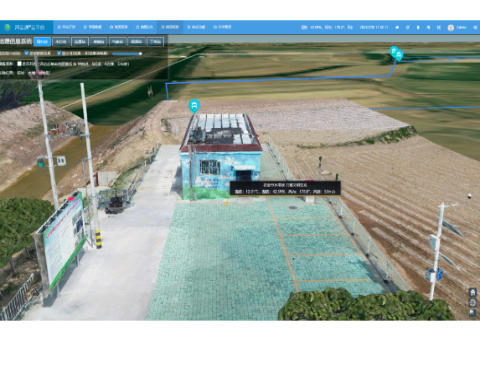
Task: Open the Admin user menu
Action: 461,27
